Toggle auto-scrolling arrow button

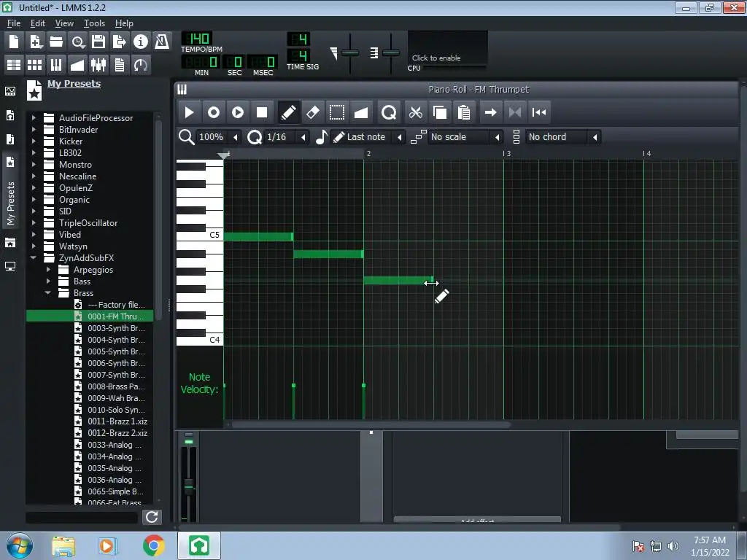(x=491, y=112)
